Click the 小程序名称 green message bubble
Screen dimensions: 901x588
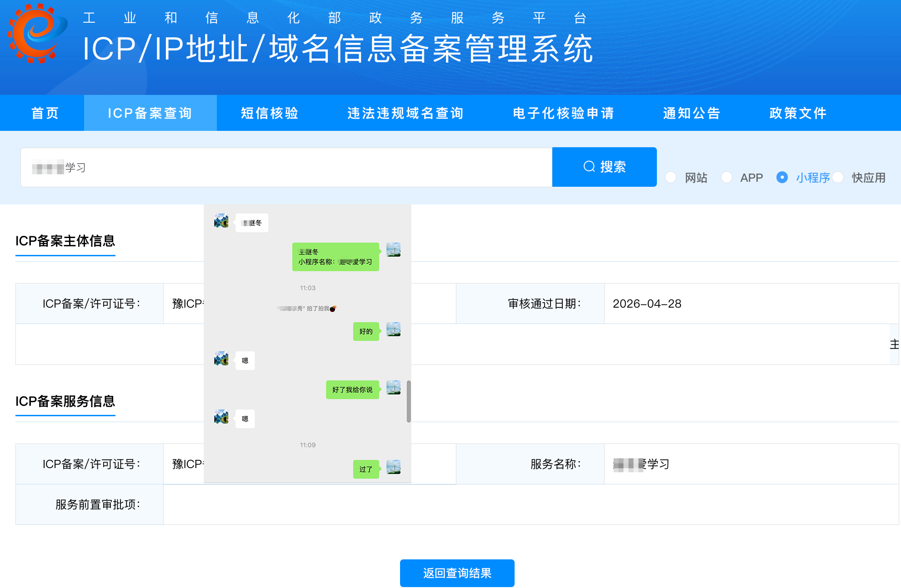click(335, 257)
